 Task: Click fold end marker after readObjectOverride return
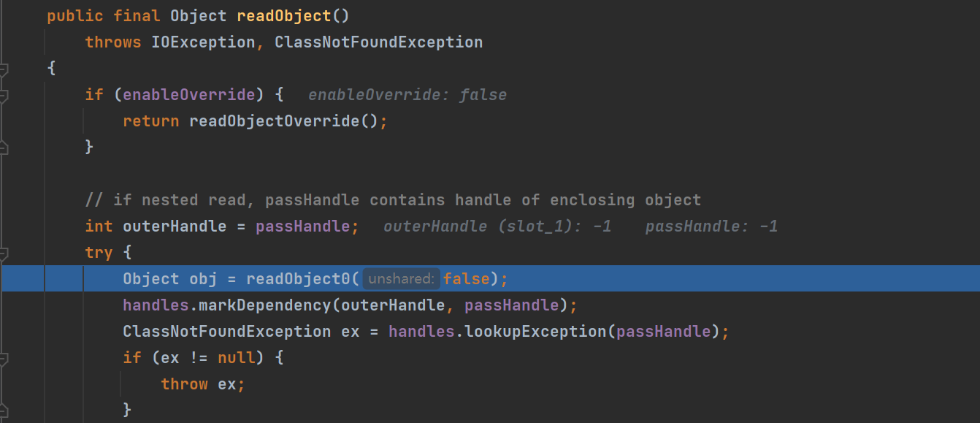point(4,148)
